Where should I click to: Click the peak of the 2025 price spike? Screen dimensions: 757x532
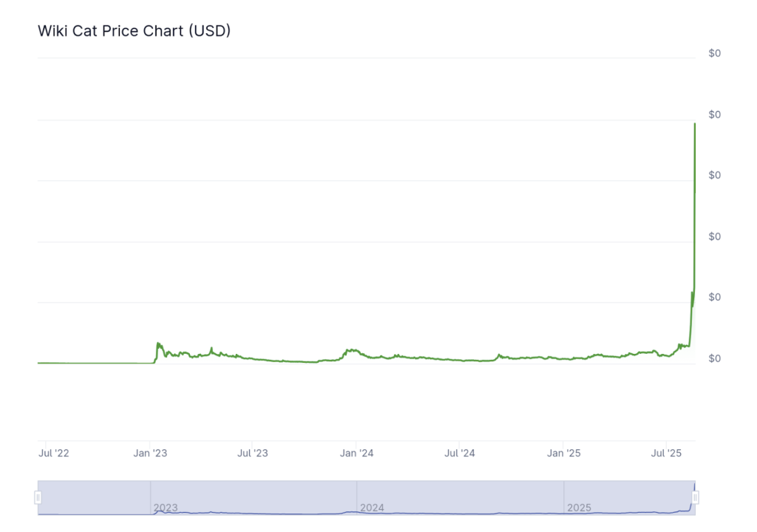click(695, 124)
